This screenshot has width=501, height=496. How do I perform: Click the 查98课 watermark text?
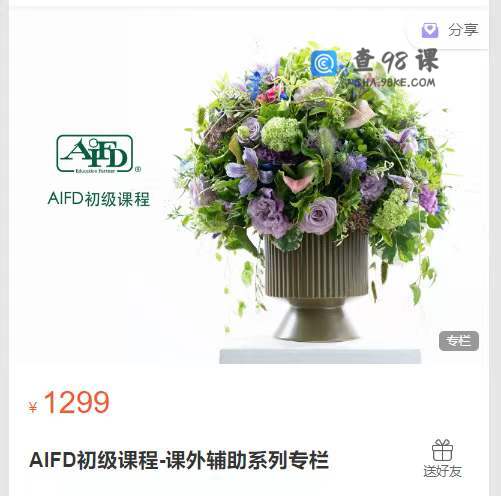(396, 60)
